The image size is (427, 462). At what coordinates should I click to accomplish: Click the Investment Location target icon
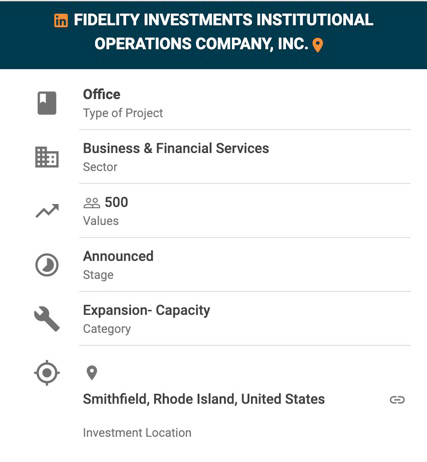tap(47, 373)
